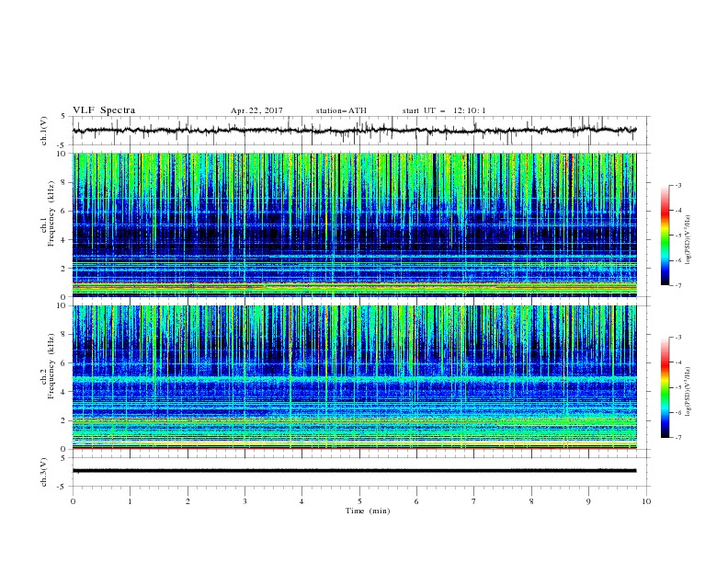Click the "ch.1(V)" waveform axis label
728x563 pixels.
(44, 131)
